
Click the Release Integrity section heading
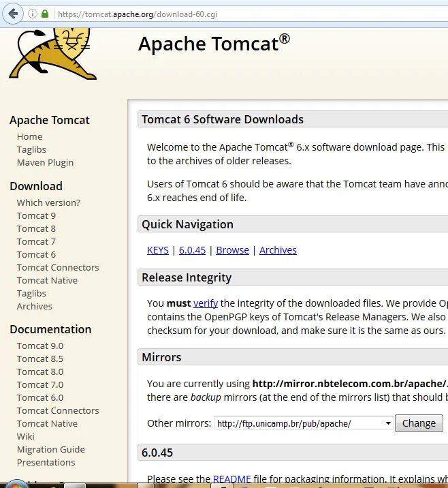click(x=187, y=277)
